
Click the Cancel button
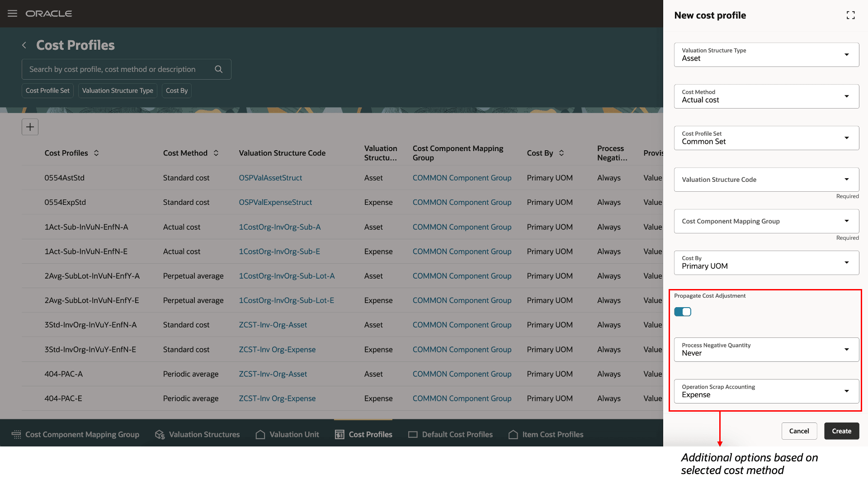799,431
